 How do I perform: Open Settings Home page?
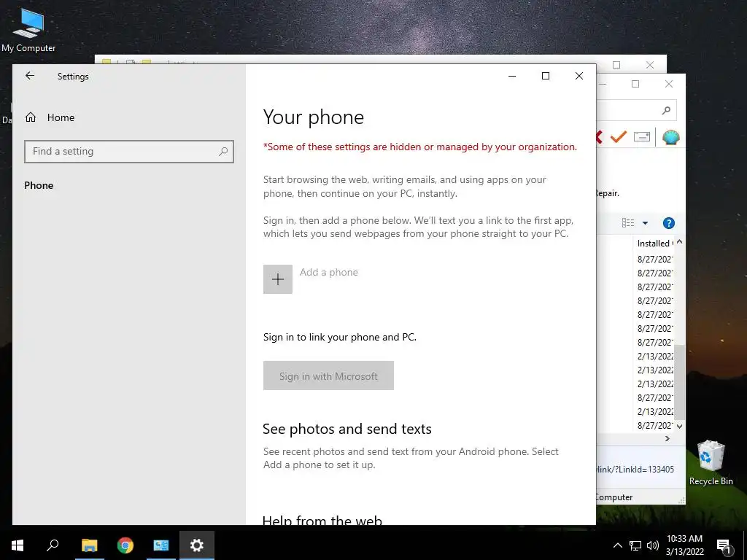pyautogui.click(x=50, y=117)
